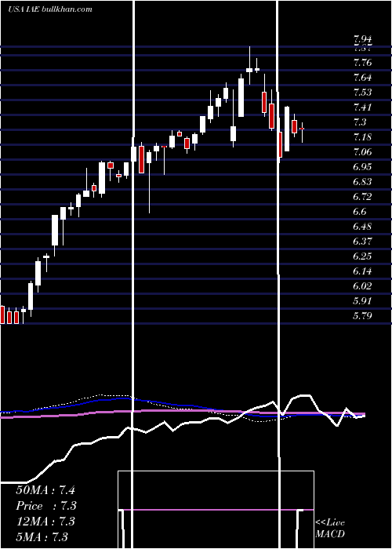Screen dimensions: 392x549
Task: Select the 7.41 price axis label
Action: [362, 107]
